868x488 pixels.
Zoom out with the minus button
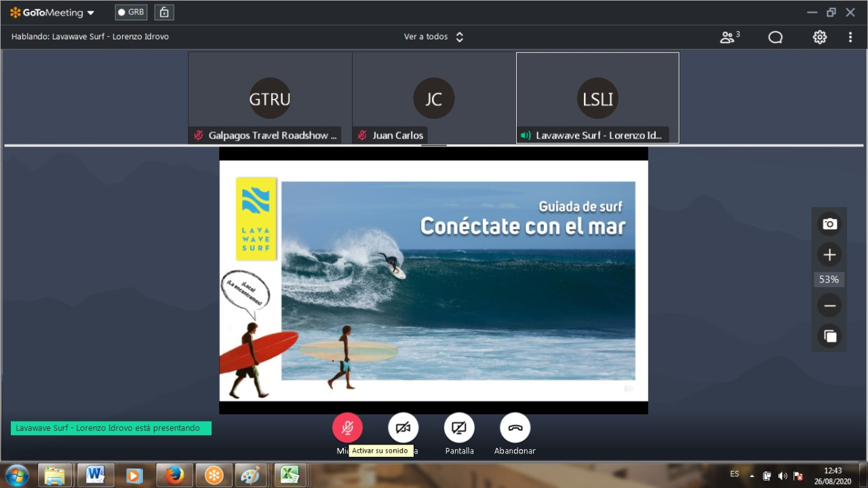coord(829,305)
